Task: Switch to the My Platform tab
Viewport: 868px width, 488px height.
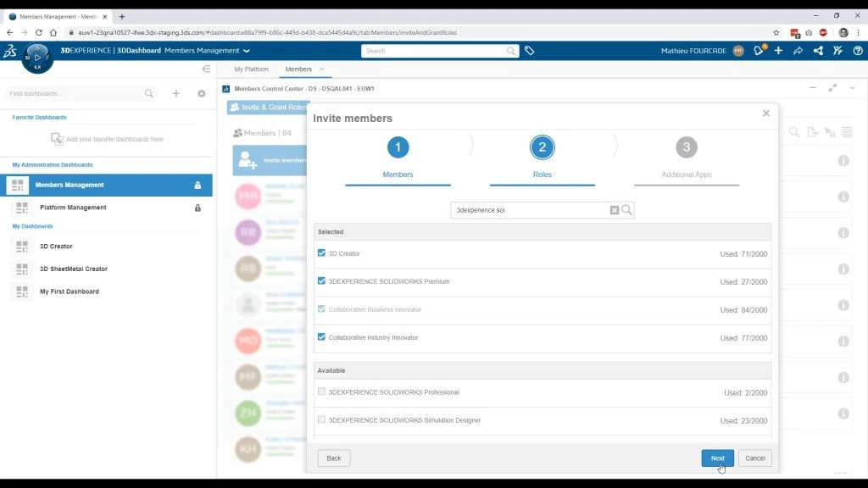Action: click(x=251, y=69)
